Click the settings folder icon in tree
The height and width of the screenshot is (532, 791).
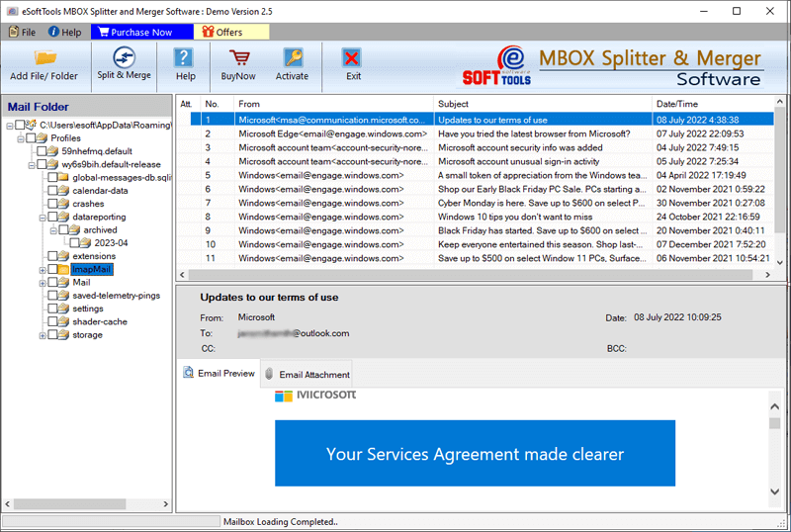[x=63, y=309]
